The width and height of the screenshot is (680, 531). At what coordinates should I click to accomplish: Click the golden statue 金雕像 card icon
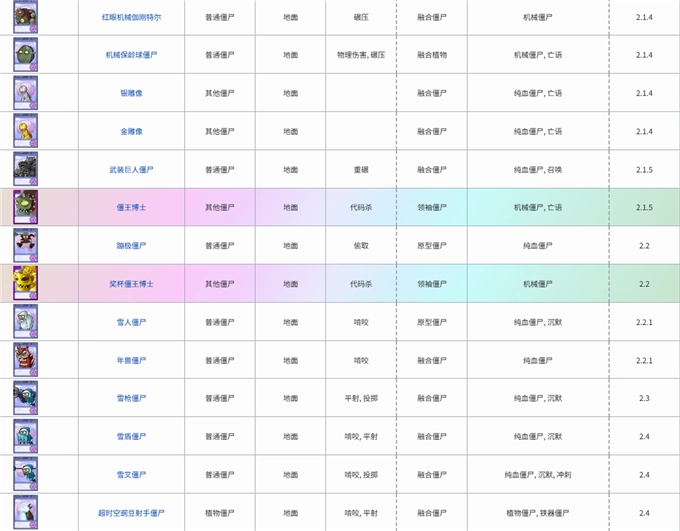25,131
